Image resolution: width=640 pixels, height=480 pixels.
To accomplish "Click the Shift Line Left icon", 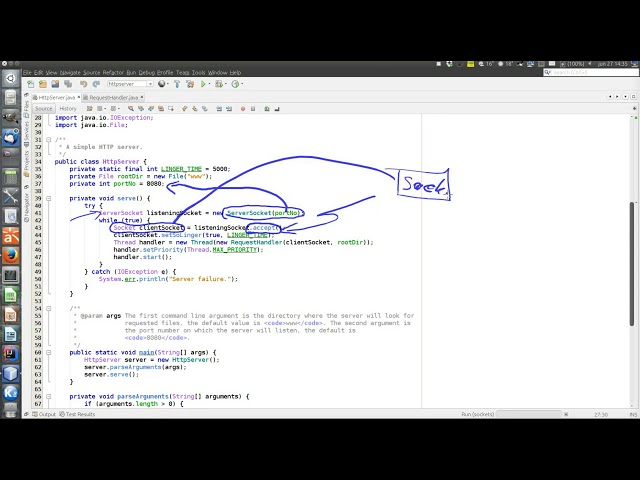I will (x=219, y=109).
